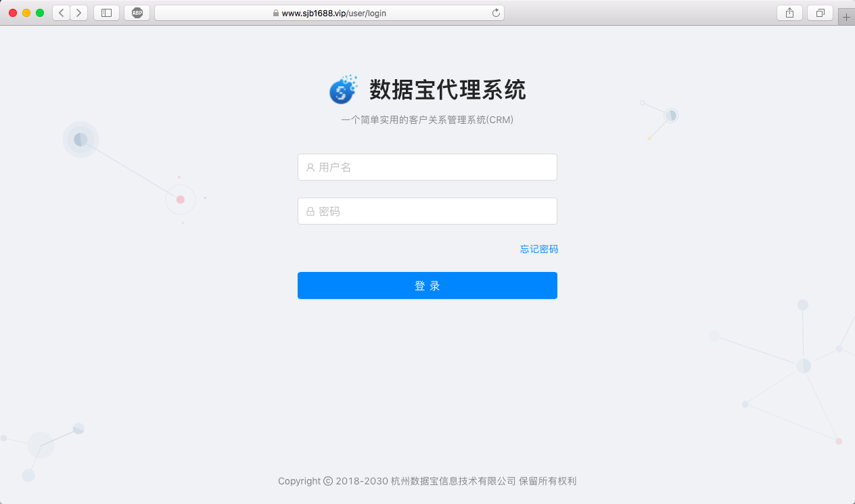
Task: Minimize the window with yellow button
Action: point(26,13)
